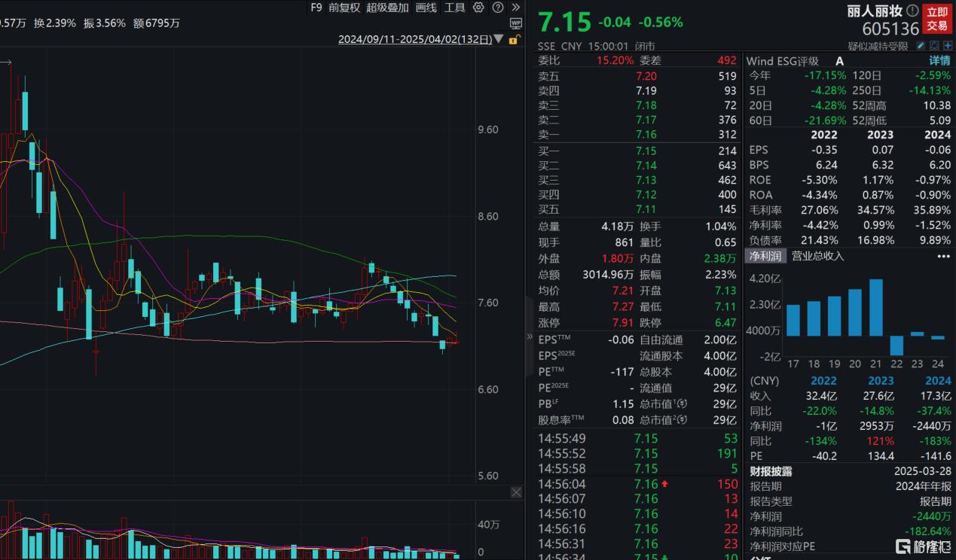Click the alert info icon beside 丽人丽妆
The image size is (956, 560).
click(913, 11)
